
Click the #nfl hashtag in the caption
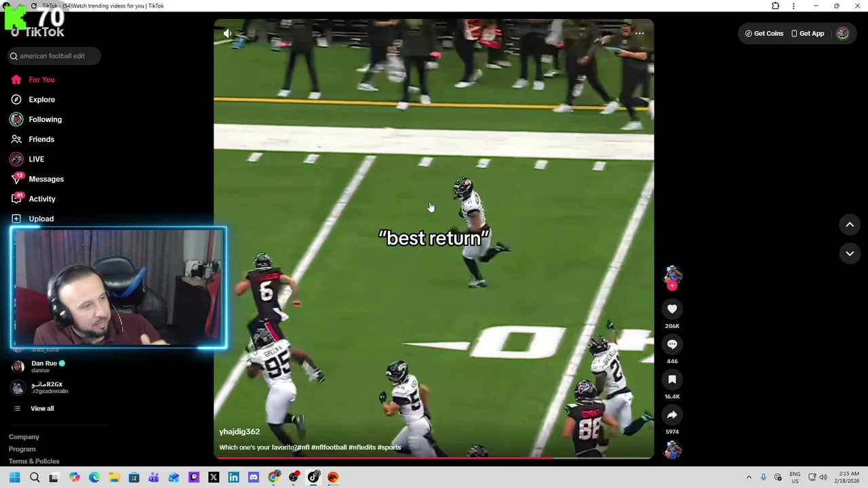point(303,447)
